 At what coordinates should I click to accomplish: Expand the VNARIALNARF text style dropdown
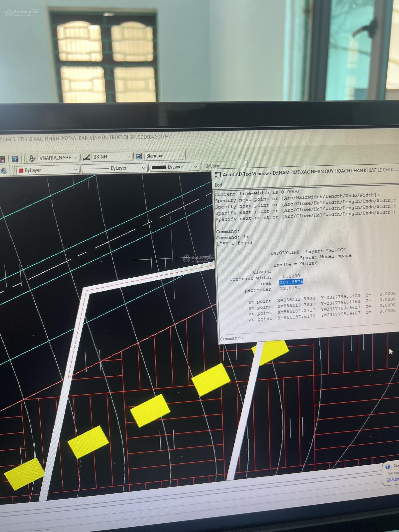coord(76,158)
